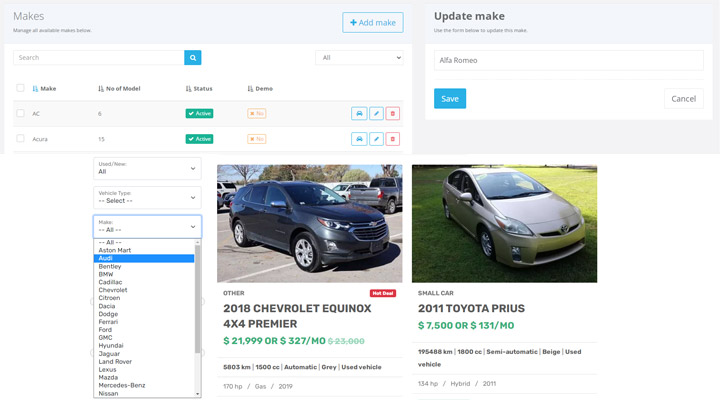Viewport: 720px width, 400px height.
Task: Edit the AC make with pencil icon
Action: (376, 113)
